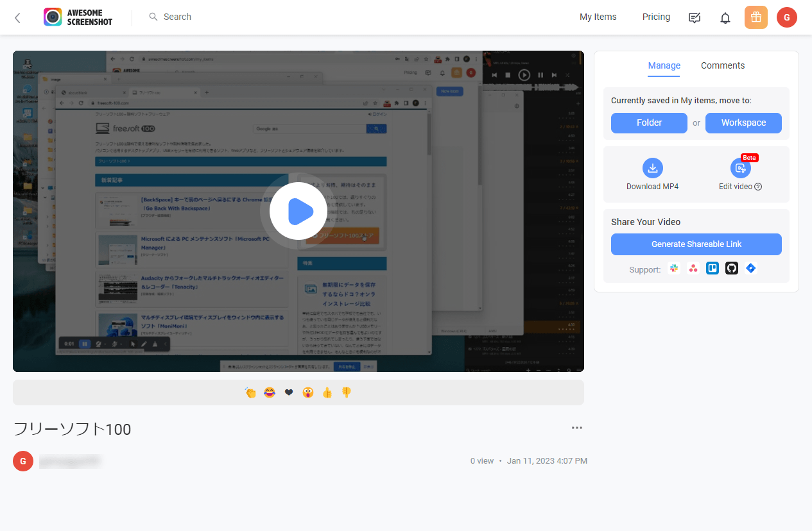The height and width of the screenshot is (531, 812).
Task: Open the Pricing page
Action: pos(656,17)
